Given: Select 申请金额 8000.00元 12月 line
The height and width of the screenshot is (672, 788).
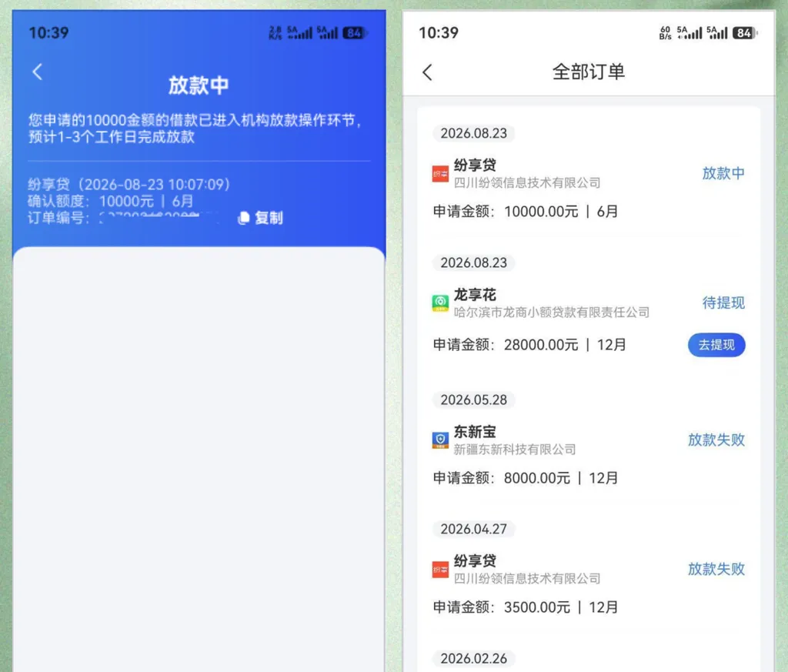Looking at the screenshot, I should click(x=526, y=478).
